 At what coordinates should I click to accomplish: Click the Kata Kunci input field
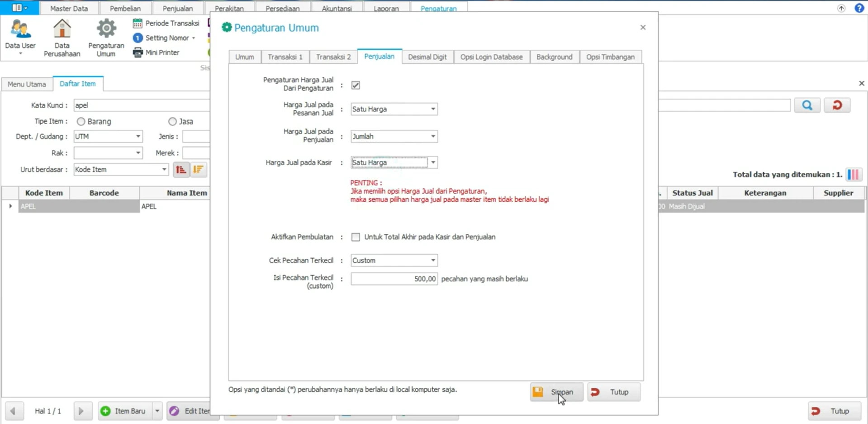pos(142,105)
